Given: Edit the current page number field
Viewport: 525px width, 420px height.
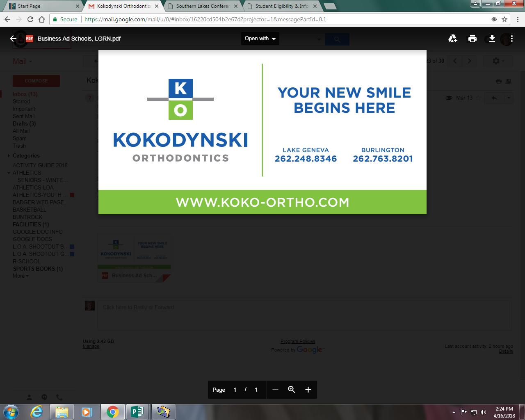Looking at the screenshot, I should [235, 390].
